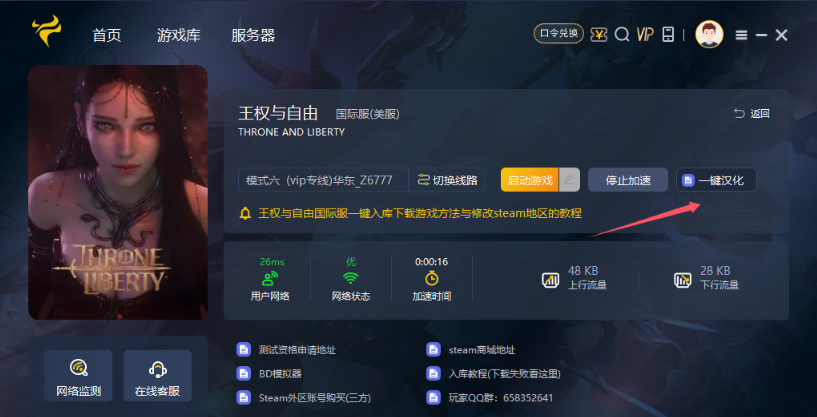The width and height of the screenshot is (817, 417).
Task: Open the search magnifier icon
Action: (x=622, y=35)
